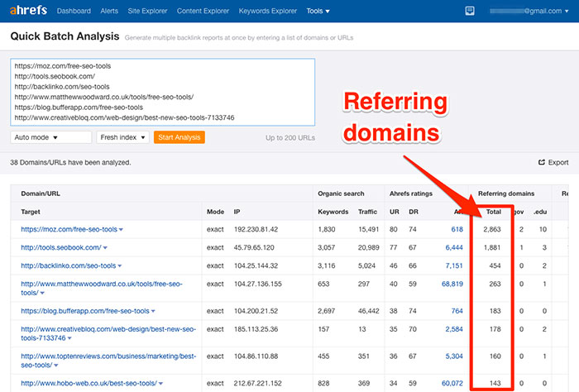Image resolution: width=579 pixels, height=392 pixels.
Task: Expand arrow next to backlinko.com/seo-tools link
Action: (120, 265)
